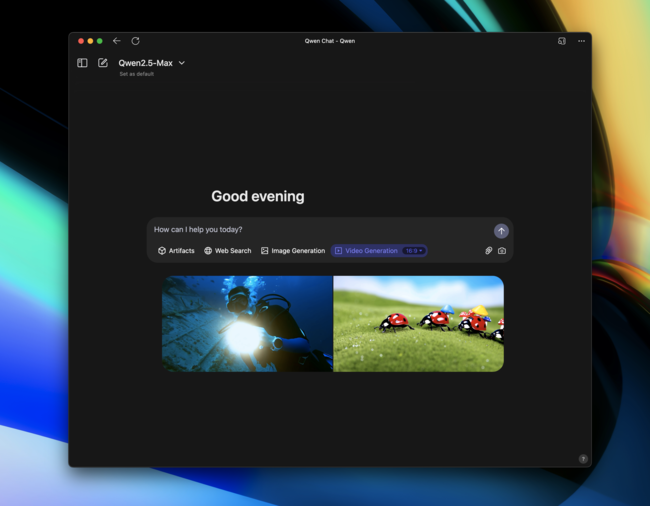
Task: Attach a file using the paperclip icon
Action: (489, 251)
